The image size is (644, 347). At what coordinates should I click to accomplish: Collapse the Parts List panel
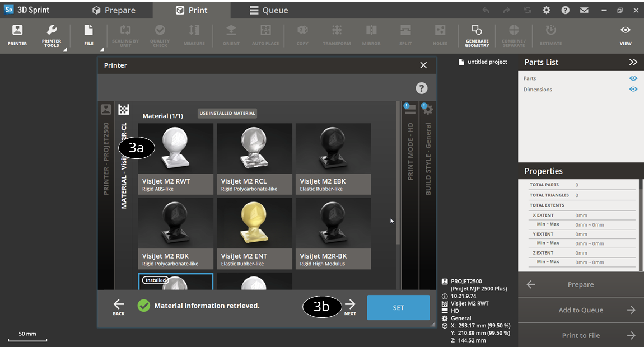(x=633, y=62)
